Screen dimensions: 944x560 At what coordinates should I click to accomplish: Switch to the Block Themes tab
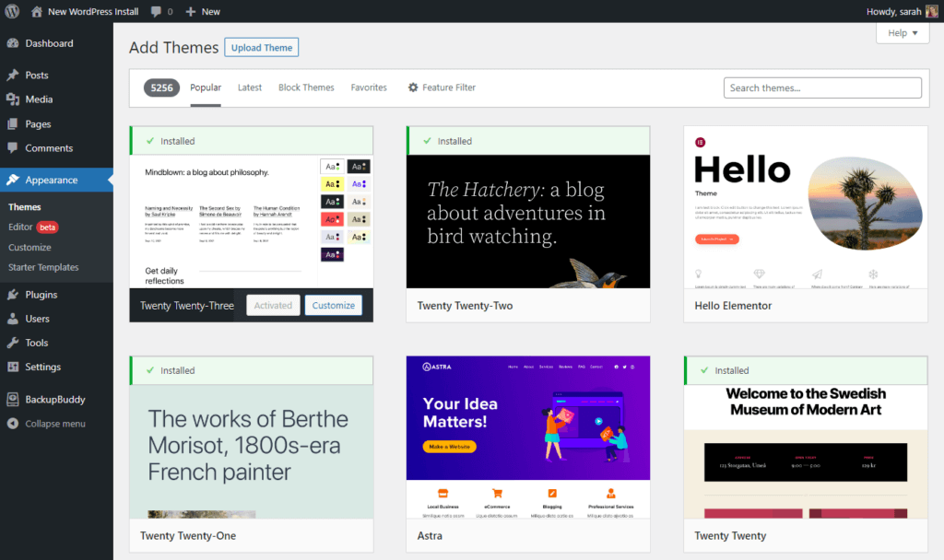[306, 87]
